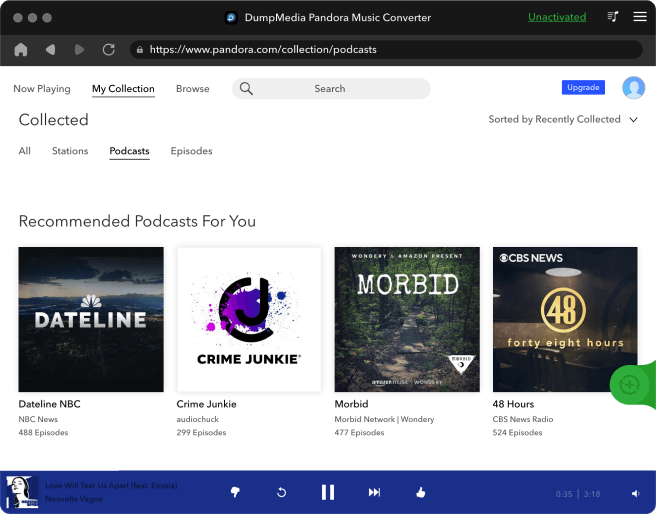Click the home icon in the browser toolbar

21,49
